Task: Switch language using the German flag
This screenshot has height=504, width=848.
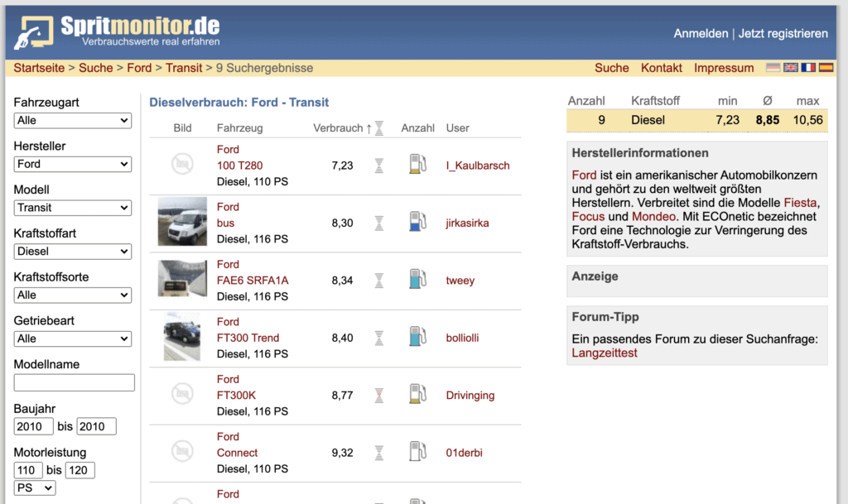Action: pyautogui.click(x=773, y=68)
